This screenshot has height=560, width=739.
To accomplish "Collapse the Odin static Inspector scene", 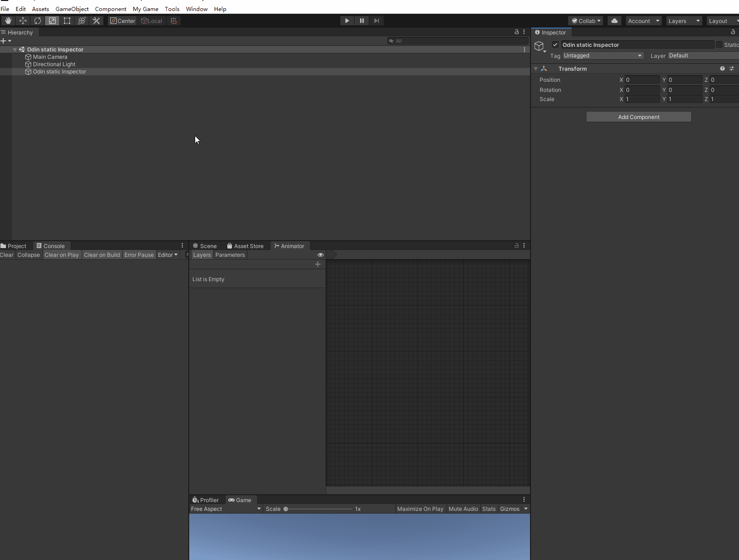I will (x=15, y=50).
